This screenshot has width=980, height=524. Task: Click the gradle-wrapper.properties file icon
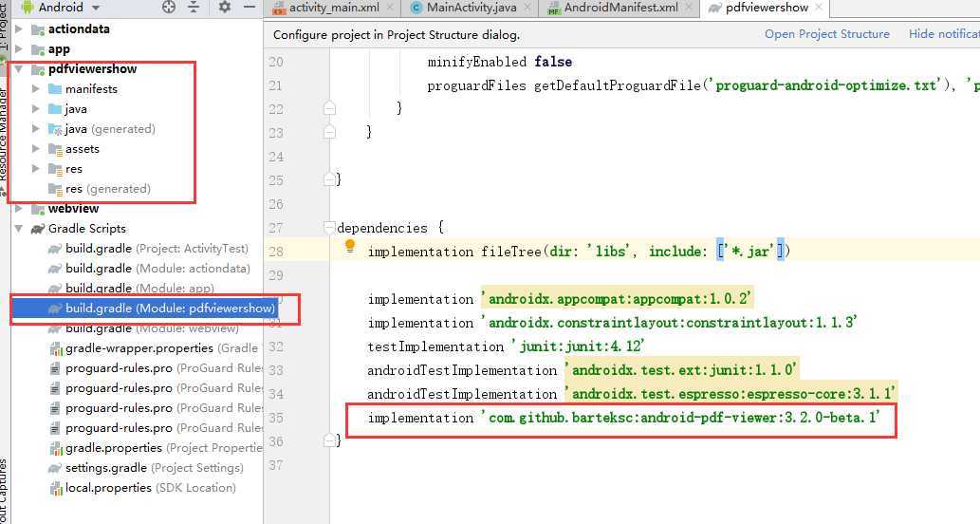click(x=55, y=349)
